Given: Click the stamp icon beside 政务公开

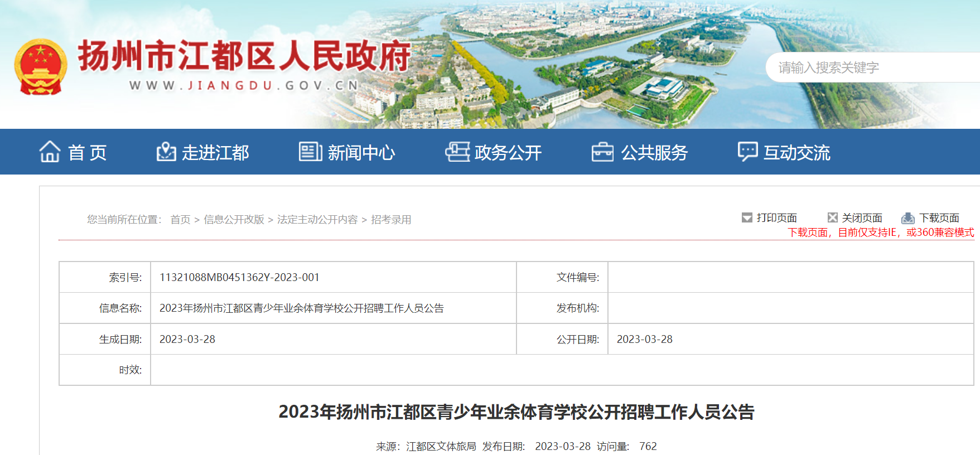Looking at the screenshot, I should [x=457, y=152].
